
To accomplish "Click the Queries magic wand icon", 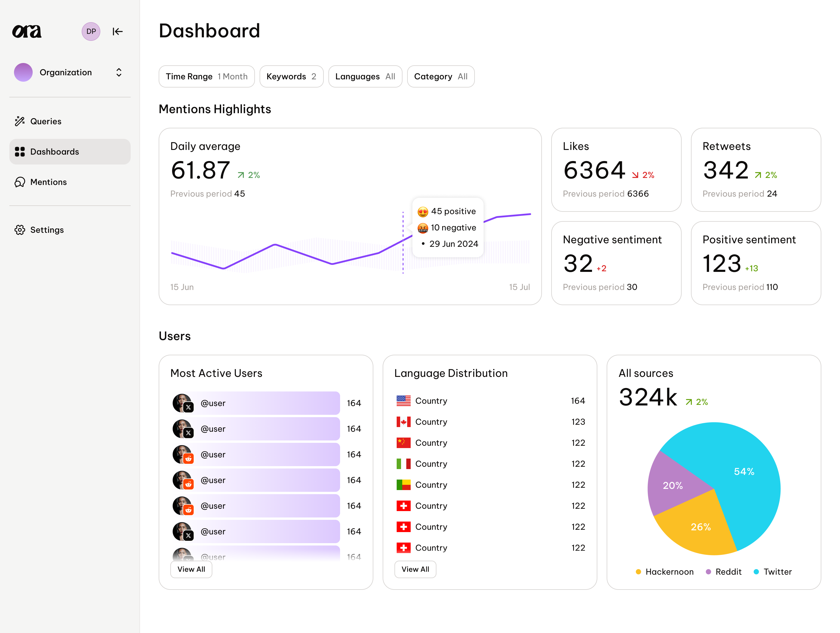I will [20, 121].
